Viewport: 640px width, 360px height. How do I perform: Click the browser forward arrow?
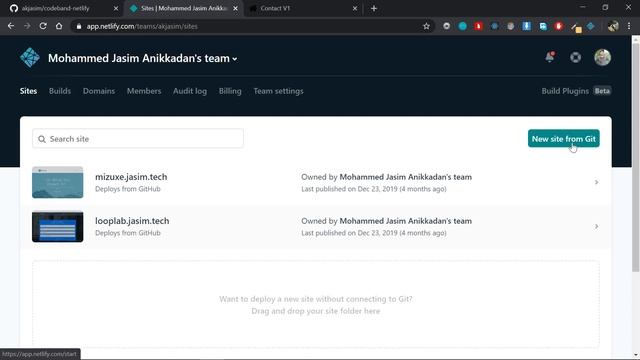click(27, 26)
